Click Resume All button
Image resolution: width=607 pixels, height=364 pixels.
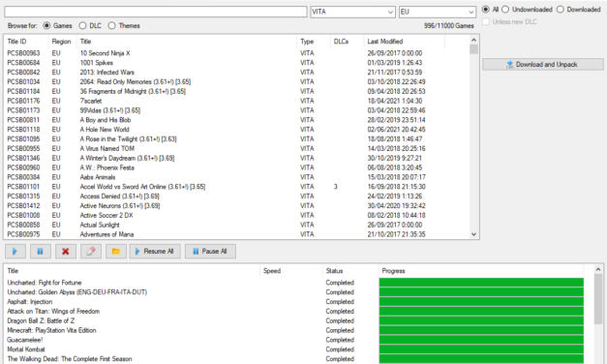point(155,252)
